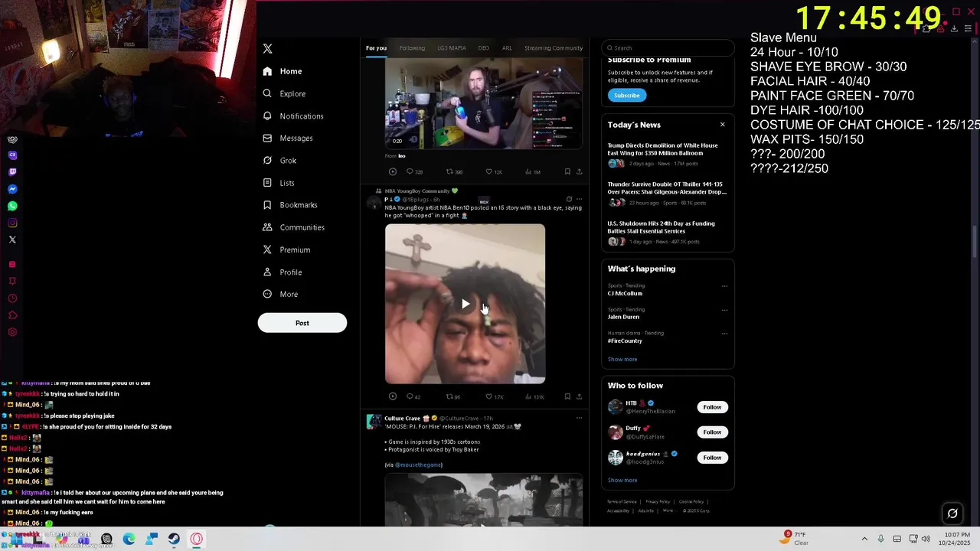Open Instagram in the browser sidebar

pos(12,223)
